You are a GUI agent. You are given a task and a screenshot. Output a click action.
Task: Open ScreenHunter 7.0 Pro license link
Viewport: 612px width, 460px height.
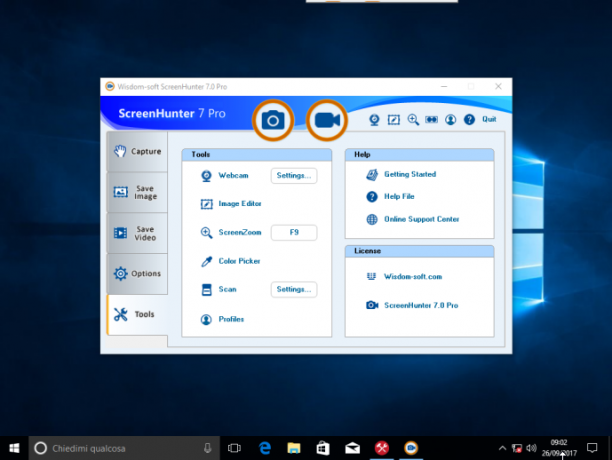(x=421, y=305)
